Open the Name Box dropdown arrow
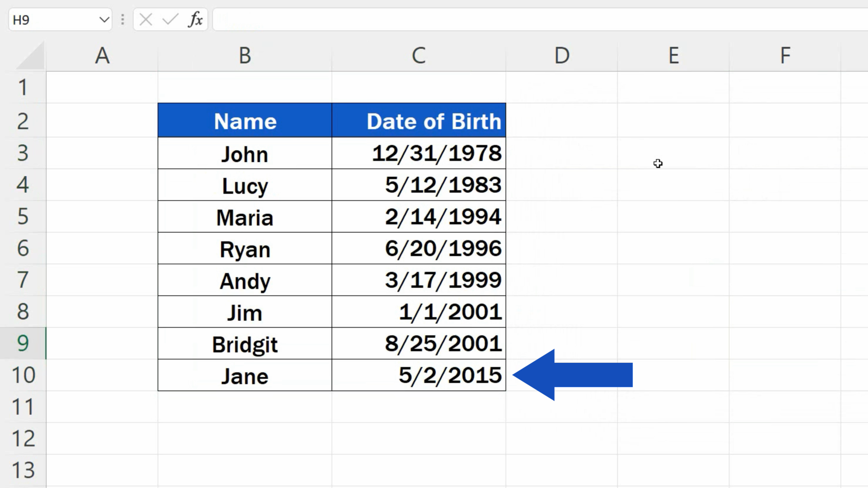Screen dimensions: 868x488 (x=104, y=19)
